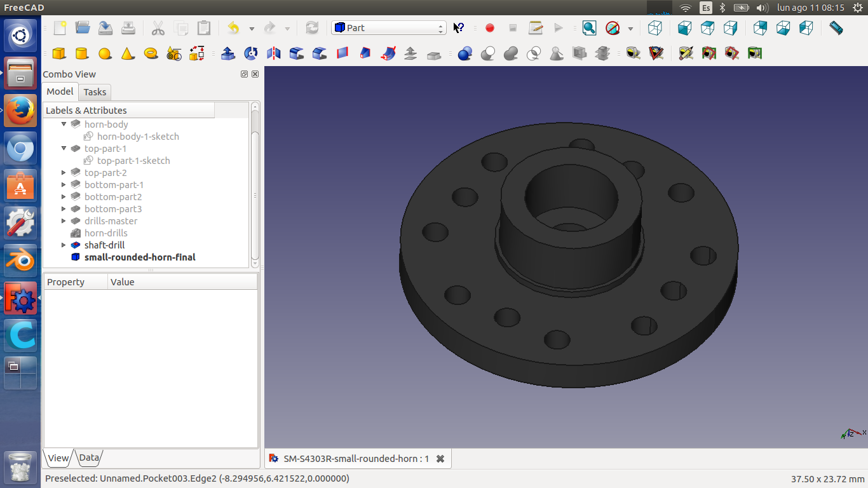Expand the shaft-drill tree item
The height and width of the screenshot is (488, 868).
click(x=64, y=245)
